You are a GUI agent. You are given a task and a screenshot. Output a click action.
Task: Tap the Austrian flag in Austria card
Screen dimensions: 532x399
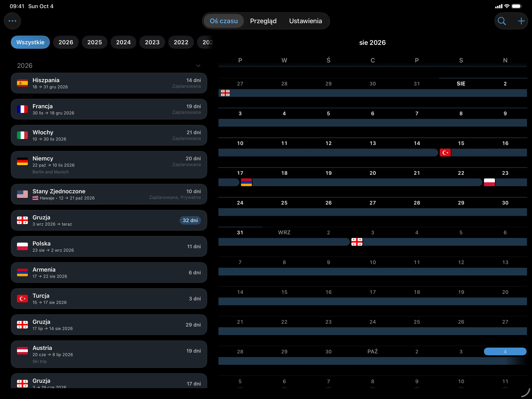tap(22, 351)
